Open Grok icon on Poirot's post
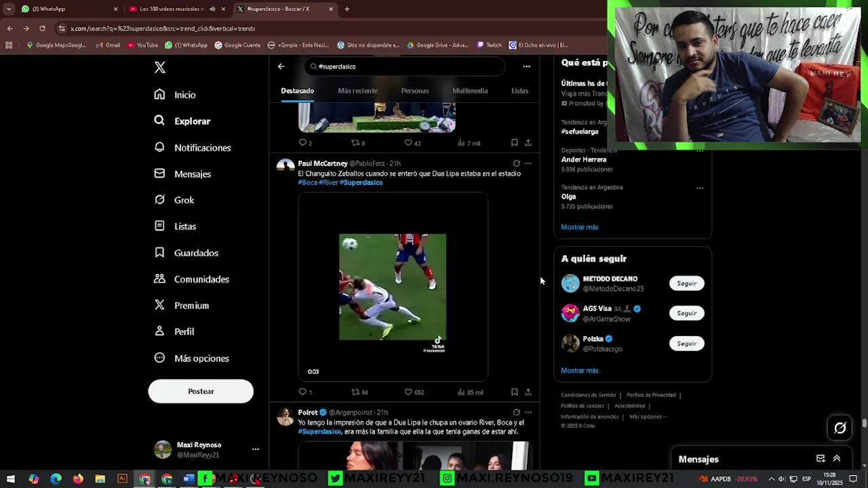 coord(517,412)
